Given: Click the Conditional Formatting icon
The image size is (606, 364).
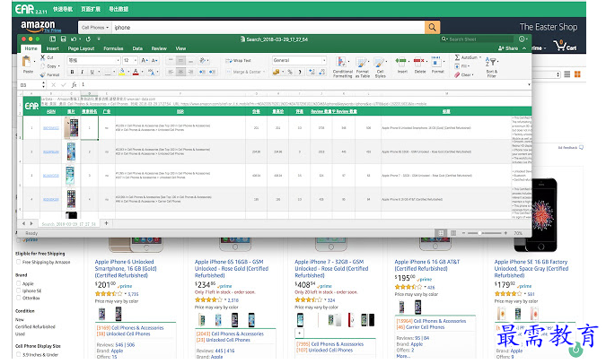Looking at the screenshot, I should (341, 62).
